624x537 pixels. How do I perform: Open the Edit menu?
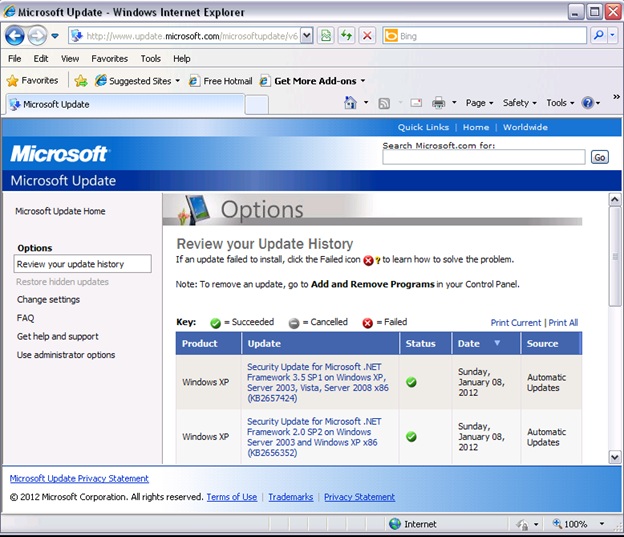[x=41, y=59]
